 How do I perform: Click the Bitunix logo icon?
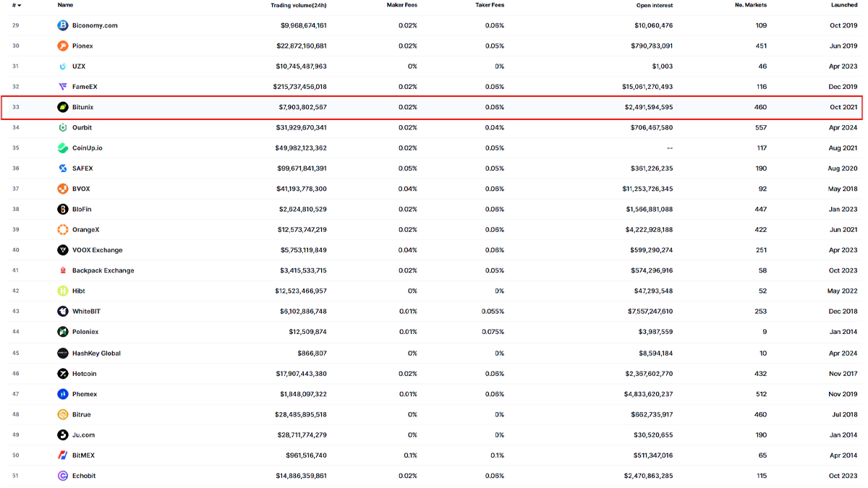(63, 107)
